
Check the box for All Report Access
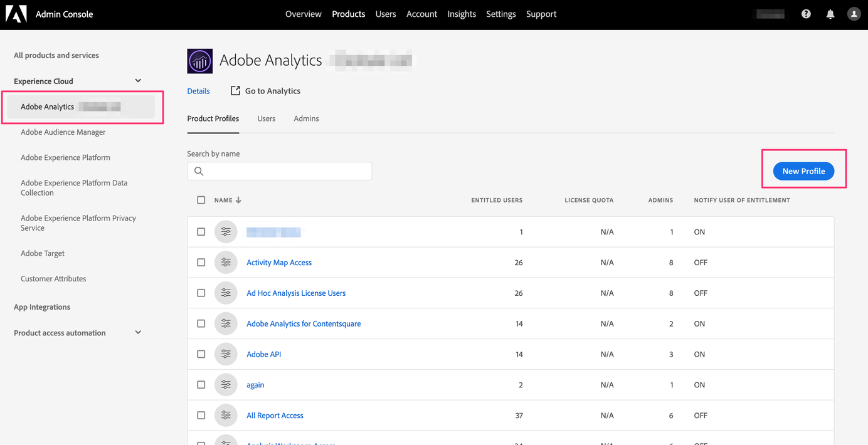pyautogui.click(x=201, y=416)
